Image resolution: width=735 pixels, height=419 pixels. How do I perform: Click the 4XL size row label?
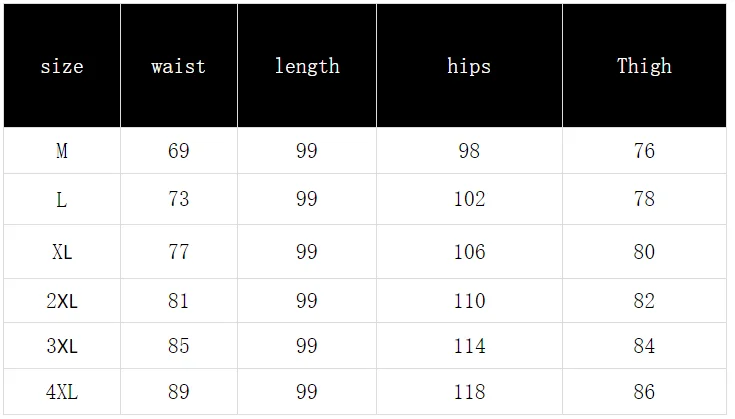point(62,392)
